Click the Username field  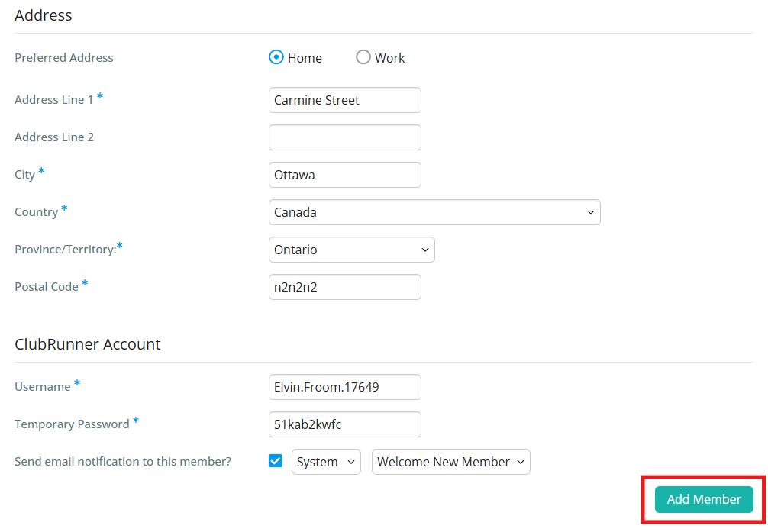point(344,387)
